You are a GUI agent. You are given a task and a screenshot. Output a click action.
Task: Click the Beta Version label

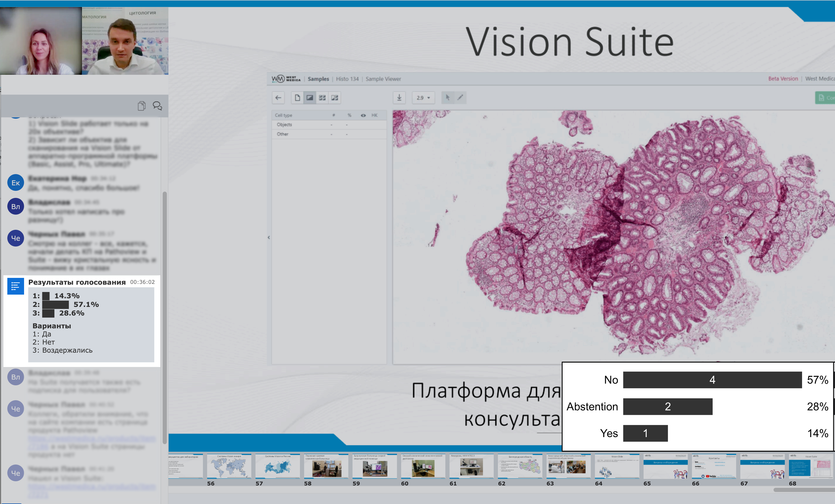click(x=783, y=79)
